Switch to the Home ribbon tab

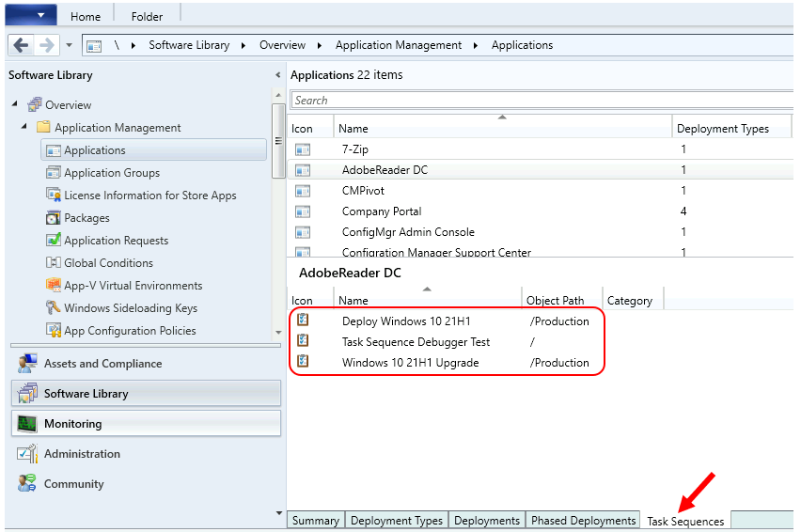(86, 16)
